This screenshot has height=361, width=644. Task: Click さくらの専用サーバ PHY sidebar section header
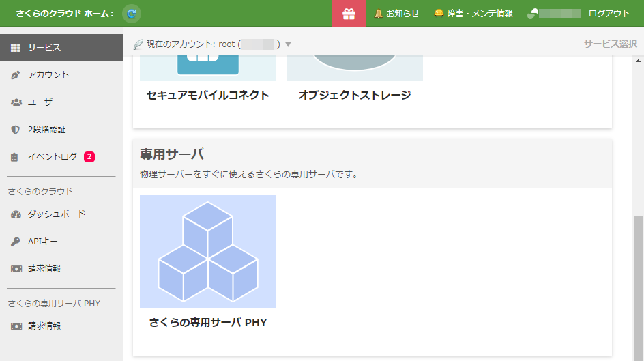(x=54, y=304)
